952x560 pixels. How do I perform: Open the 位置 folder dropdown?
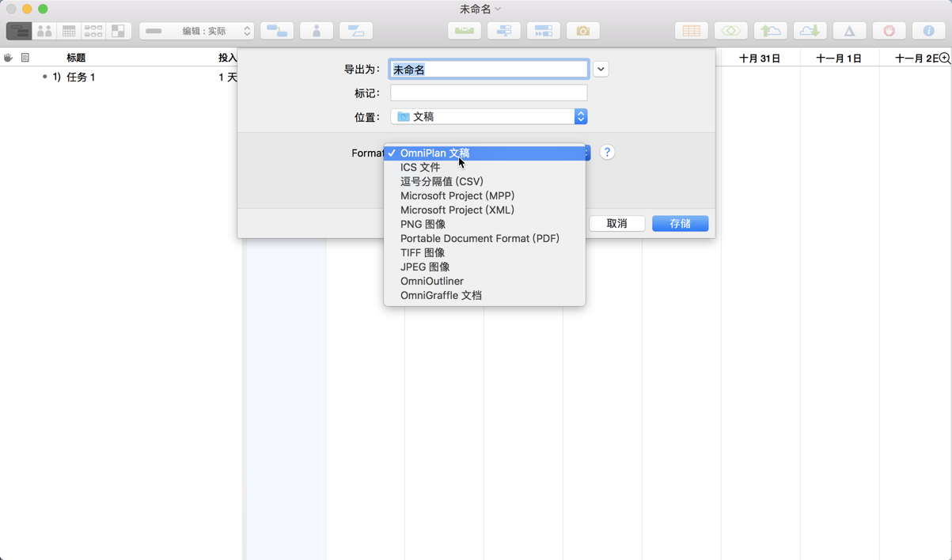(x=488, y=116)
